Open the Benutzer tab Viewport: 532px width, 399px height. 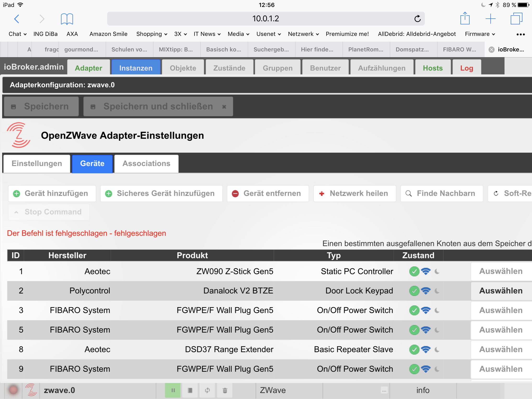click(325, 68)
